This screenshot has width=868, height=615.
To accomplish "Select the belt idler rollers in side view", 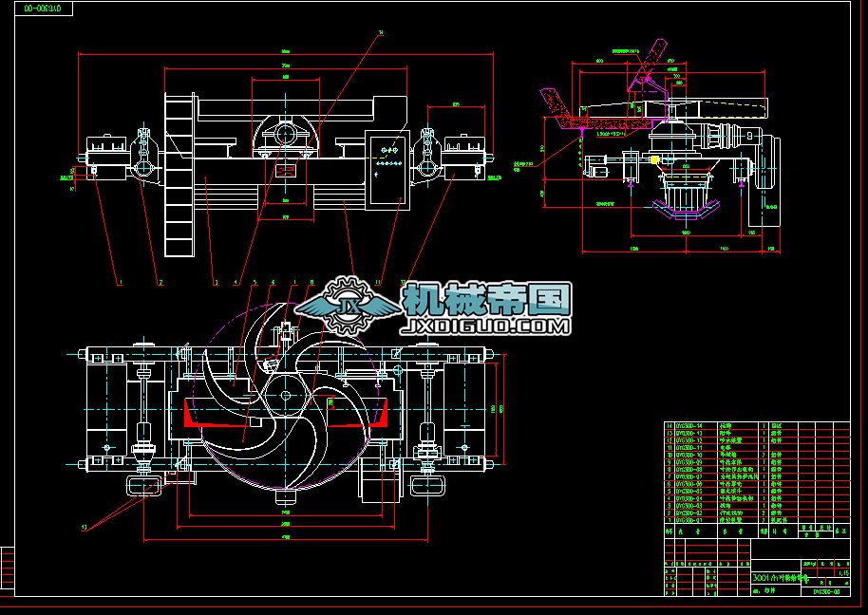I will click(x=687, y=212).
